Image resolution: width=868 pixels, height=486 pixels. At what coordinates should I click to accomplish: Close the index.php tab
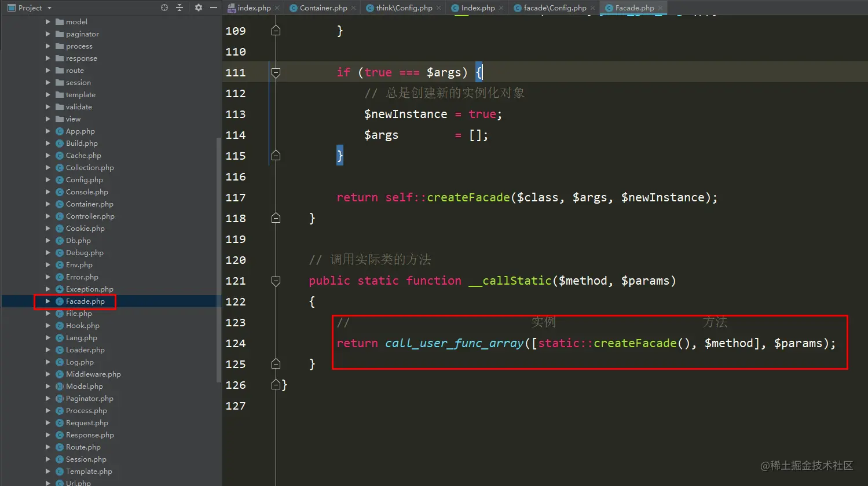(x=277, y=8)
